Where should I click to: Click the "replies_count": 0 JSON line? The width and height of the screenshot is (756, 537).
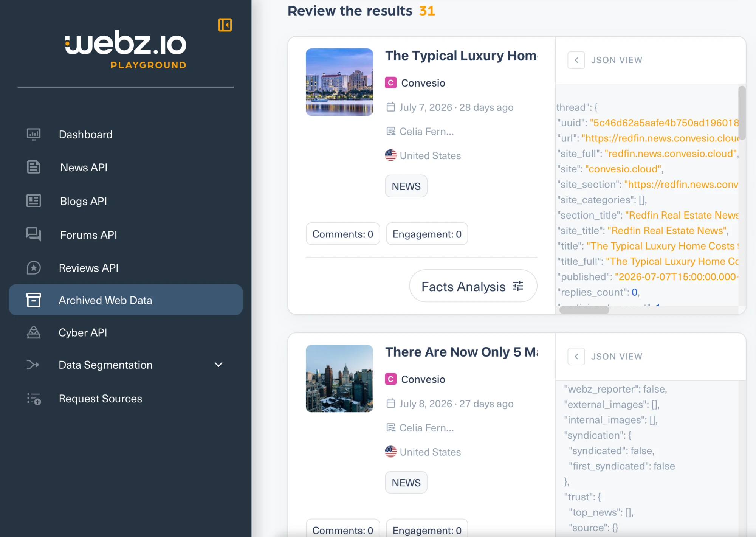[598, 292]
